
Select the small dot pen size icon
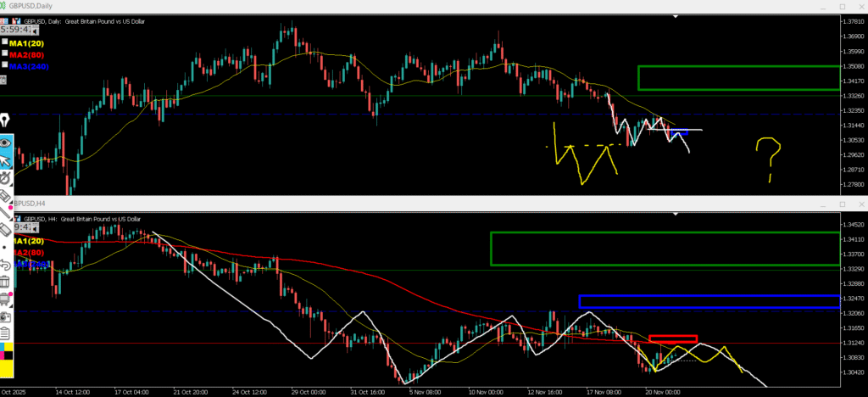pyautogui.click(x=5, y=248)
